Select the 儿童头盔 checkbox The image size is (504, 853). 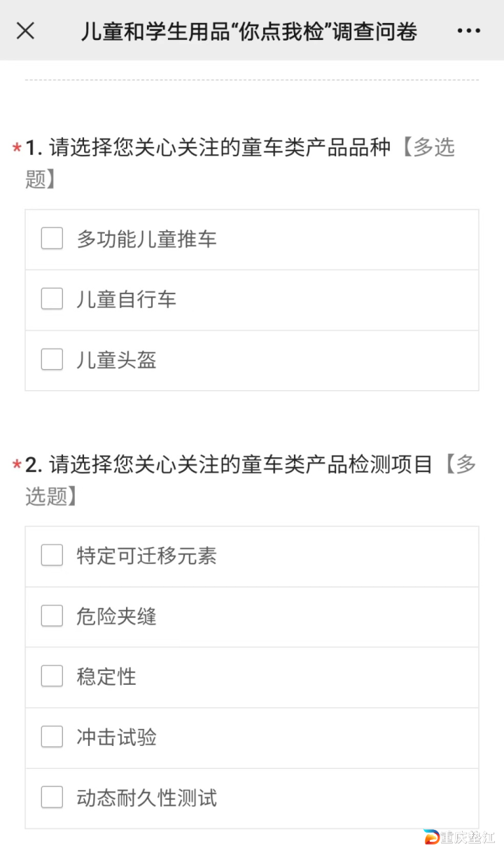[52, 360]
